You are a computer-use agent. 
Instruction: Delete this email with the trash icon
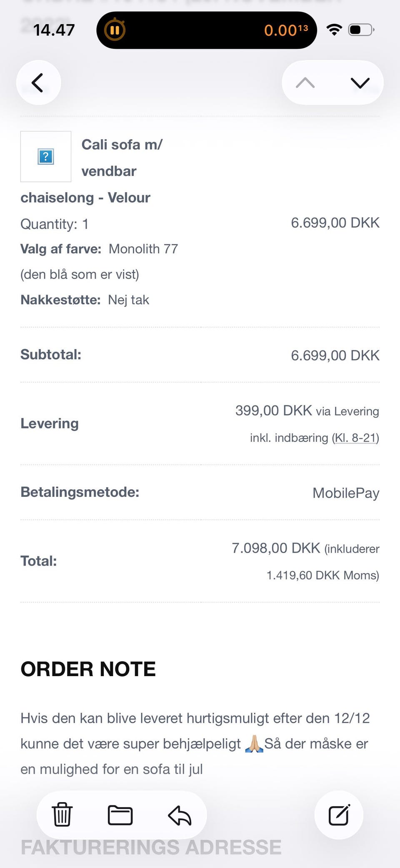[x=62, y=815]
